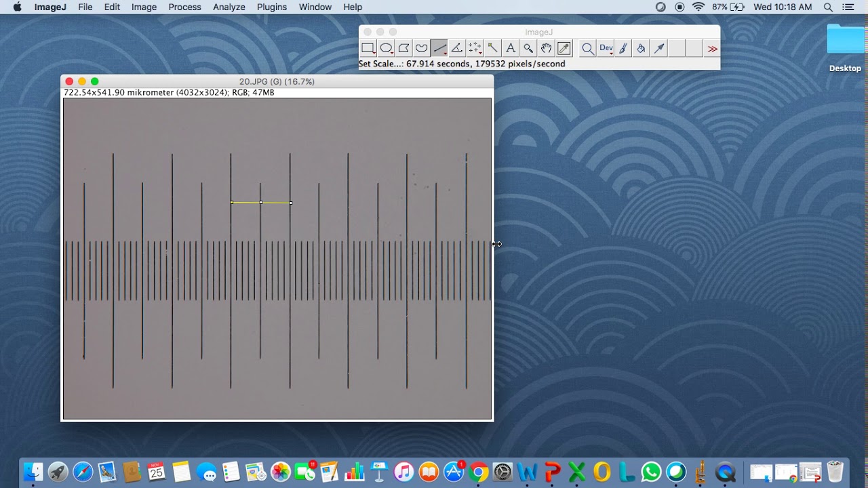Image resolution: width=868 pixels, height=488 pixels.
Task: Open the Edit menu
Action: 112,7
